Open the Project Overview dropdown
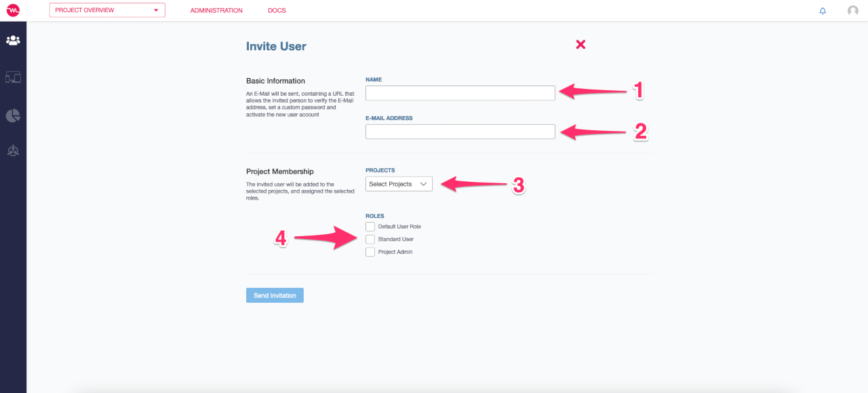 click(x=107, y=10)
